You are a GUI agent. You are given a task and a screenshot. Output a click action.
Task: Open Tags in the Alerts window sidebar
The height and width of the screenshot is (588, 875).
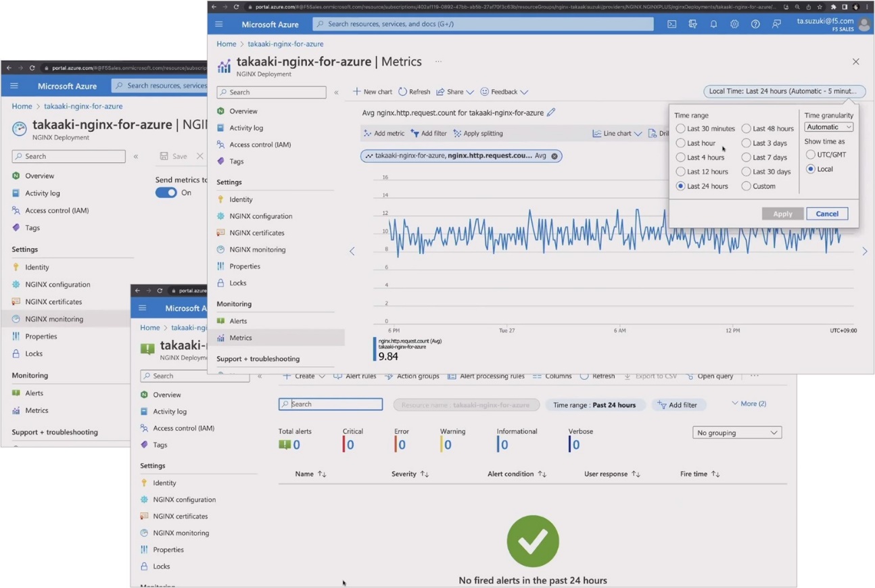(160, 445)
